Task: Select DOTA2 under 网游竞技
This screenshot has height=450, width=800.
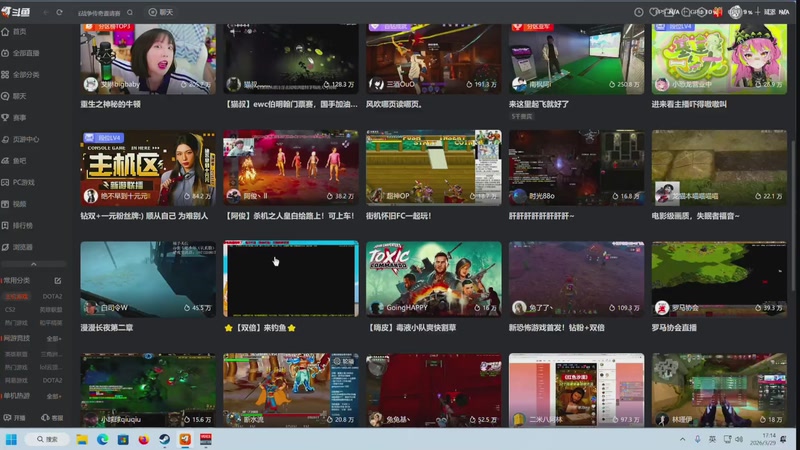Action: click(52, 380)
